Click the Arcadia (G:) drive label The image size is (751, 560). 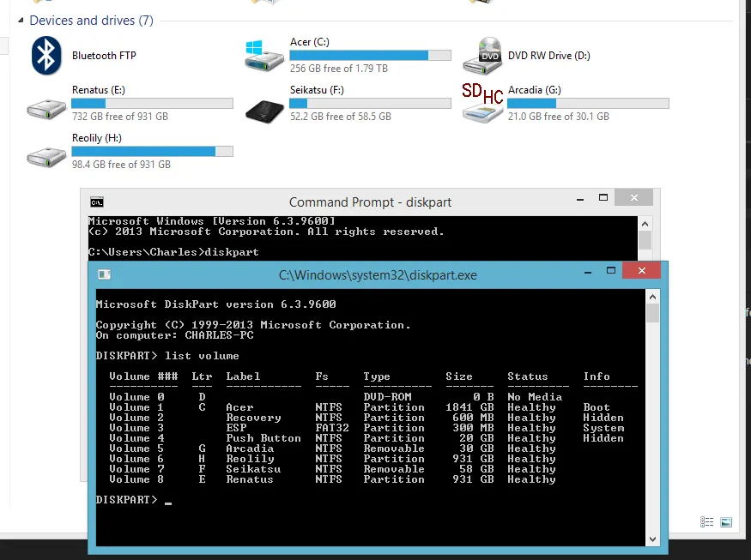(535, 90)
